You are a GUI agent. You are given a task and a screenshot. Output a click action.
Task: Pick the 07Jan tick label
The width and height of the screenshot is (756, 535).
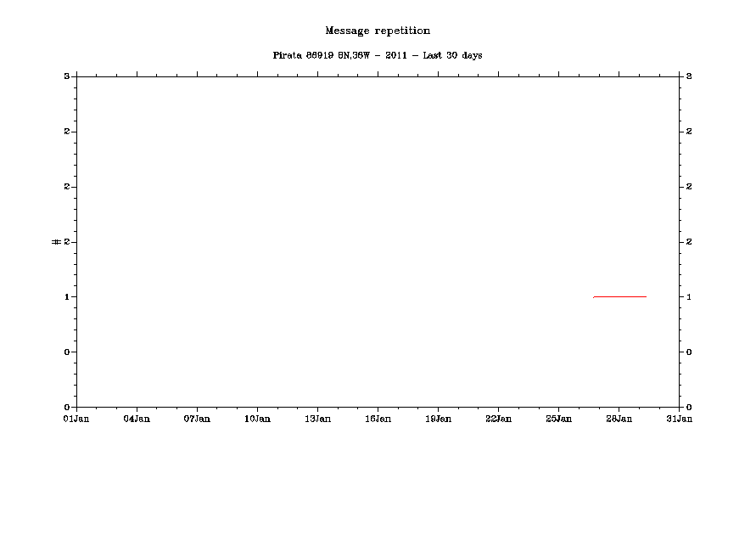click(197, 419)
